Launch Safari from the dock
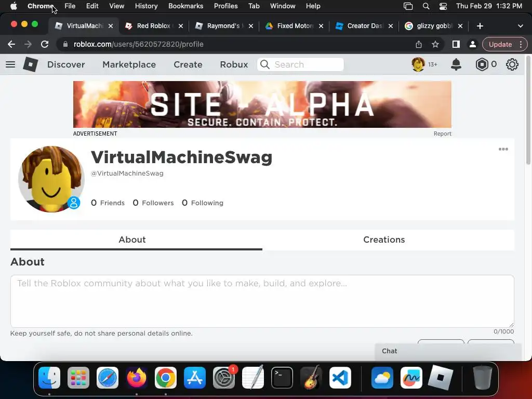The image size is (532, 399). (108, 378)
